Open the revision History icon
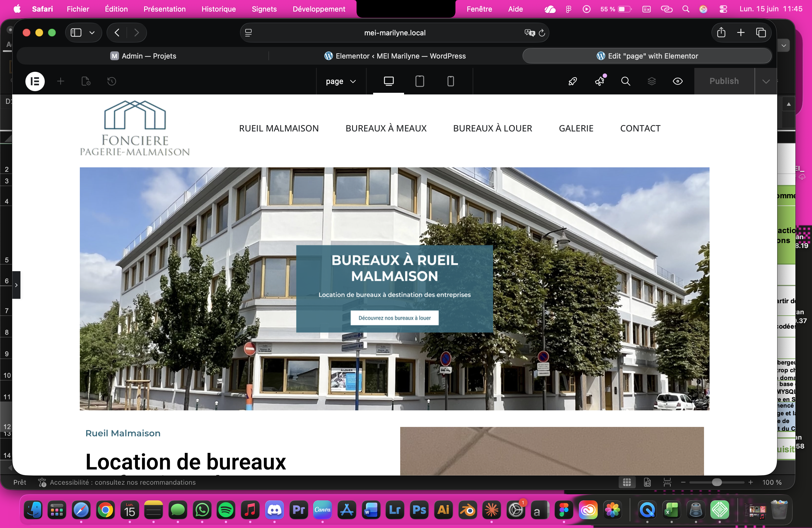Viewport: 812px width, 528px height. (112, 81)
